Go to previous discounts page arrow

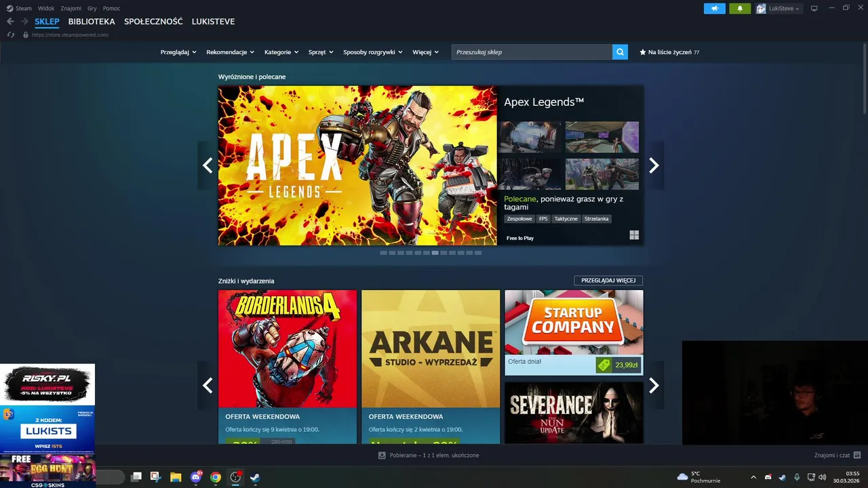[208, 385]
